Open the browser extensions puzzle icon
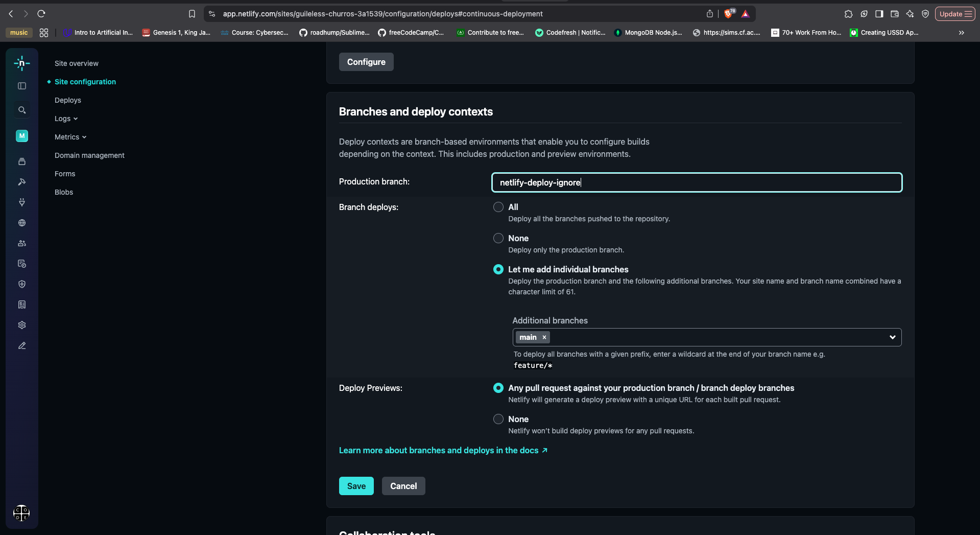 [x=848, y=14]
